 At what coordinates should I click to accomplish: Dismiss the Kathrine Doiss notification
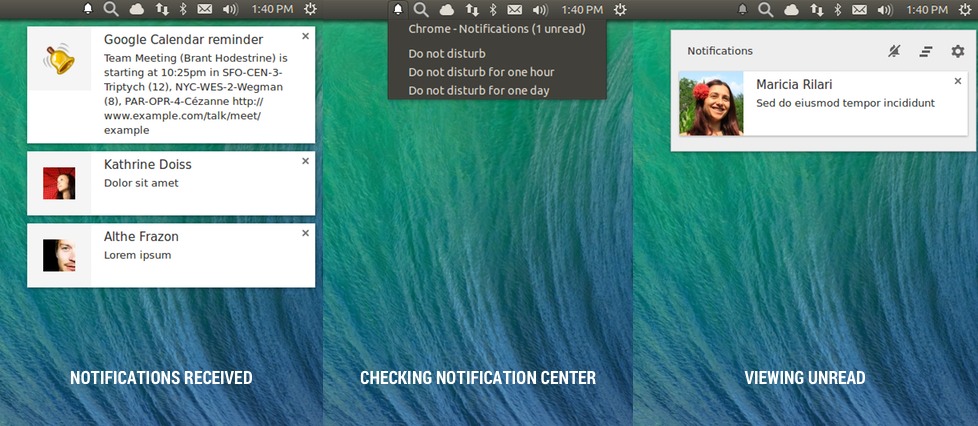point(305,160)
